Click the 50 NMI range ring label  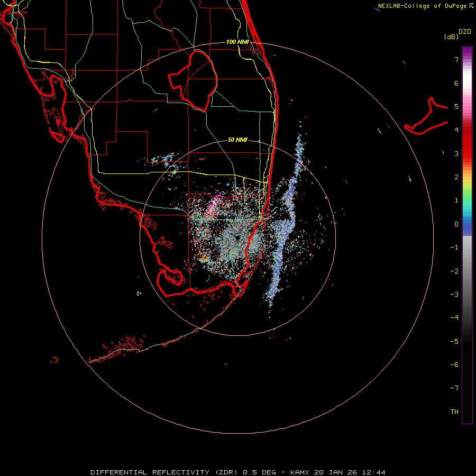click(x=237, y=140)
